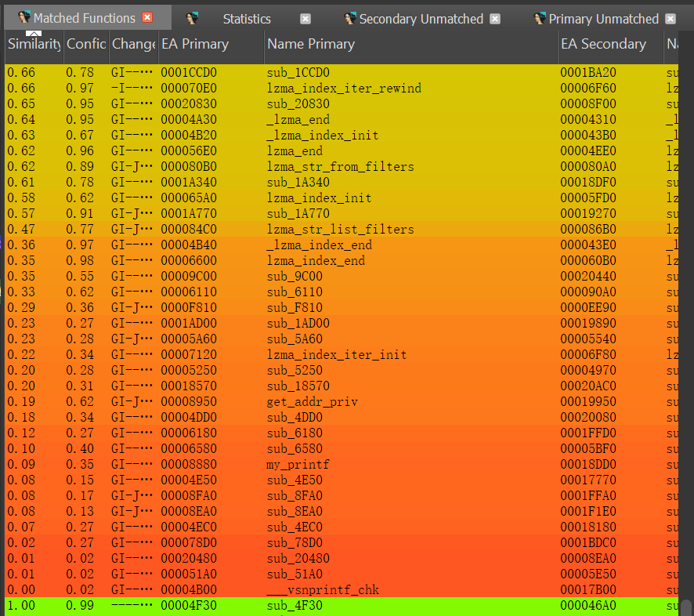
Task: Click the Matched Functions tab icon
Action: [x=24, y=18]
